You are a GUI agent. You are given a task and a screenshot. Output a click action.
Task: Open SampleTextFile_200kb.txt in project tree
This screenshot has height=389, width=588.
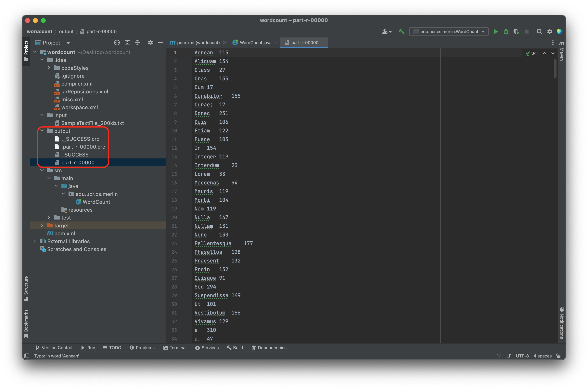[93, 123]
